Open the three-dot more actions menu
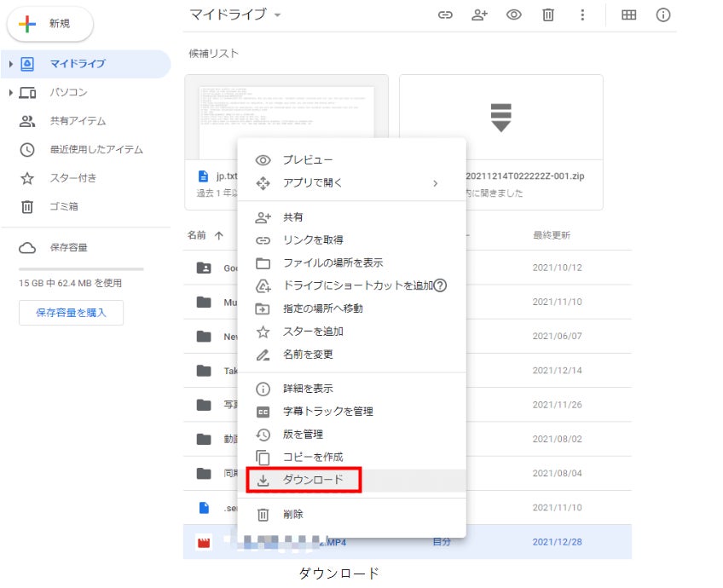Viewport: 723px width, 588px height. (582, 15)
